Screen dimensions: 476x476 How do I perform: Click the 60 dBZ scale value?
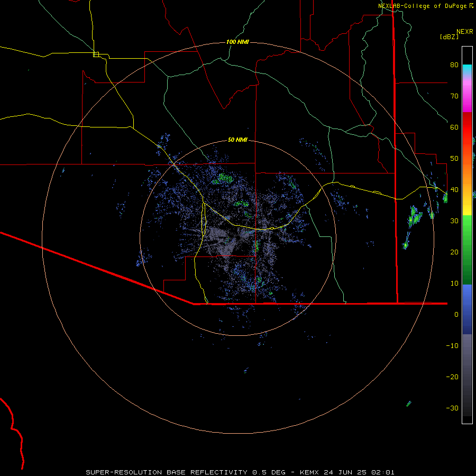click(454, 127)
